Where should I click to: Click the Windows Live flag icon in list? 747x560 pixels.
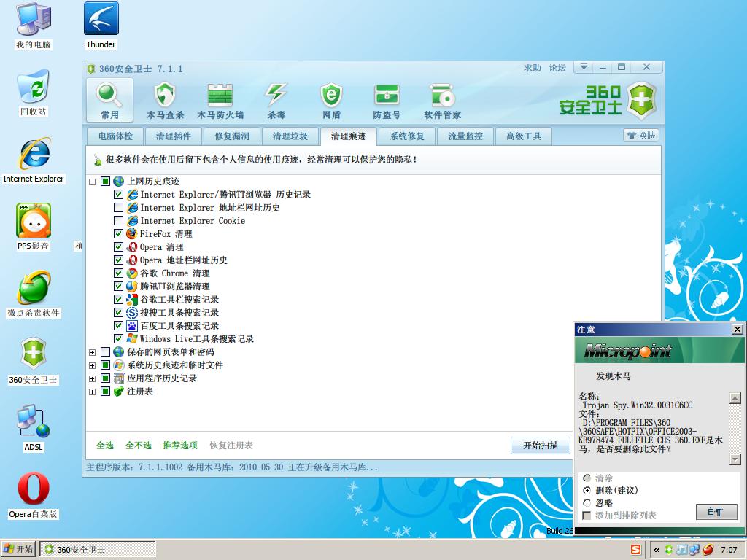point(131,338)
